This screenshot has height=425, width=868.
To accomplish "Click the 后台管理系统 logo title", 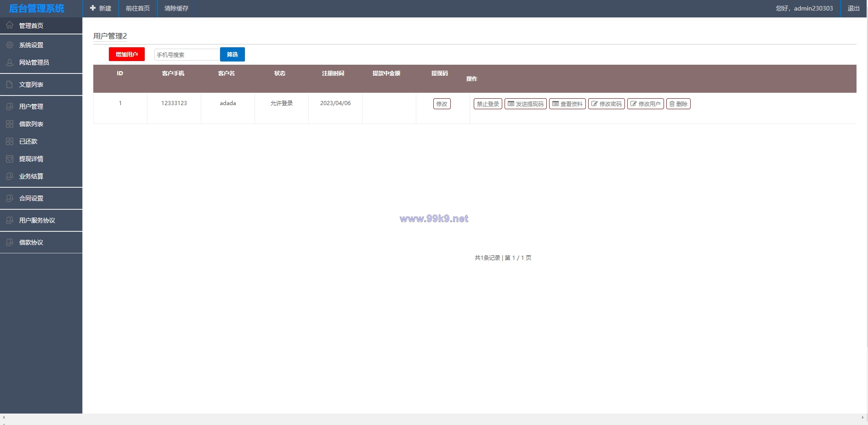I will [x=37, y=8].
